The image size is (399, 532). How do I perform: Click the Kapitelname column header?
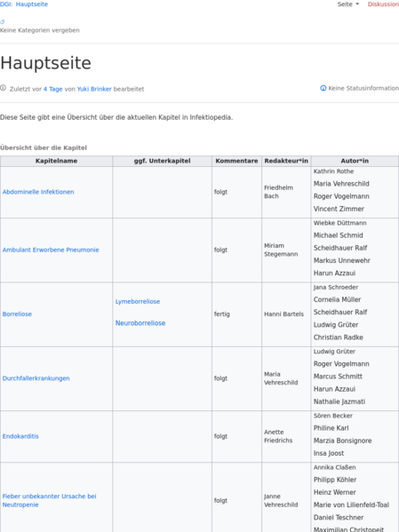point(56,161)
